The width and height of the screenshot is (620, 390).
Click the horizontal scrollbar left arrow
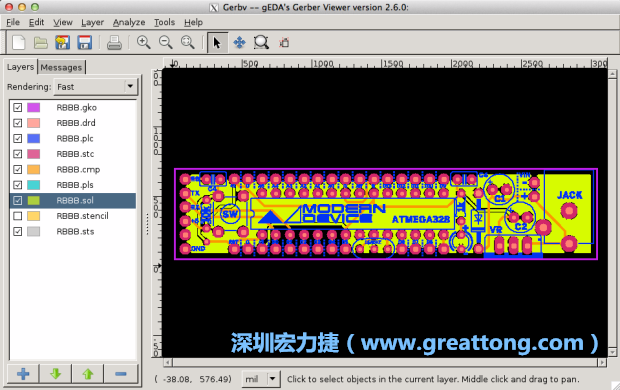point(168,362)
